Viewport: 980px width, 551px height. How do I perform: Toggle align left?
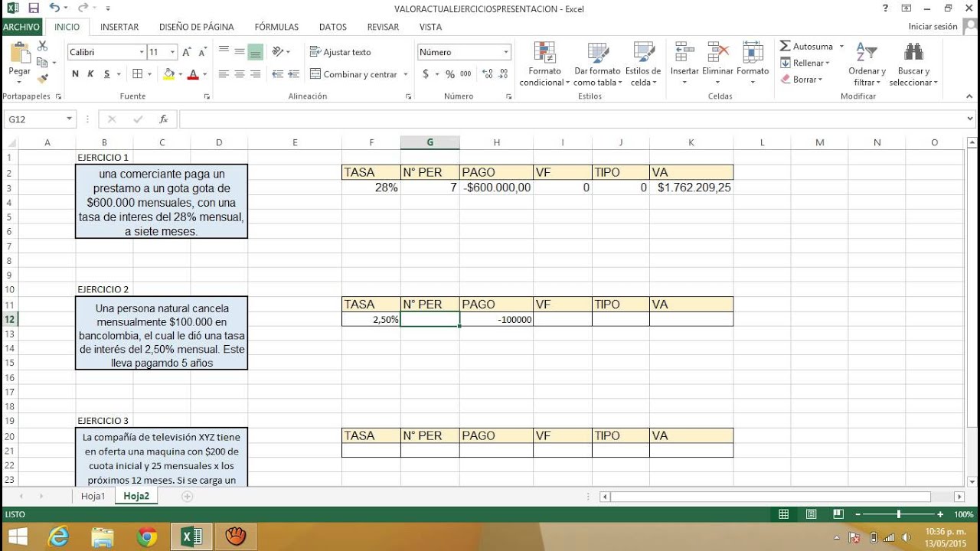[224, 74]
